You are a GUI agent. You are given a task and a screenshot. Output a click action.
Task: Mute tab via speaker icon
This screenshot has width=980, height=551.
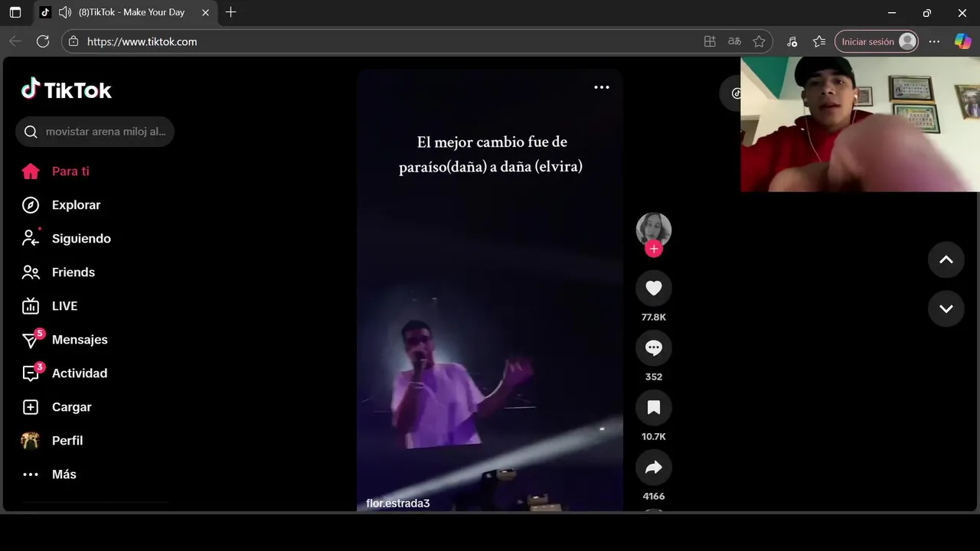coord(65,12)
